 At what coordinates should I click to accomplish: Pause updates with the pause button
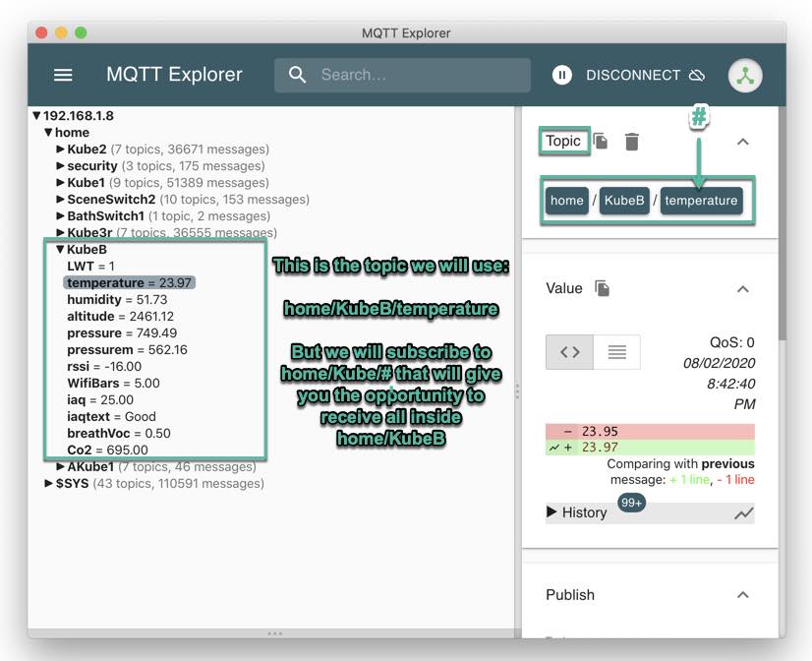[562, 75]
